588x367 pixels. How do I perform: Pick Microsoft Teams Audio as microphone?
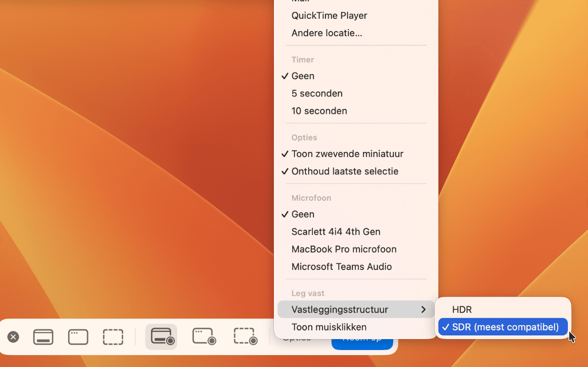pyautogui.click(x=342, y=266)
